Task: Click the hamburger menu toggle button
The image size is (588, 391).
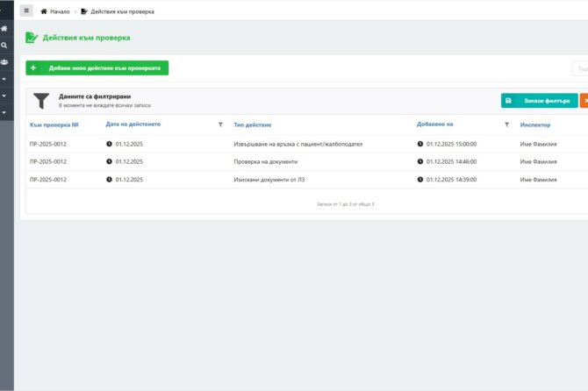Action: pos(26,11)
